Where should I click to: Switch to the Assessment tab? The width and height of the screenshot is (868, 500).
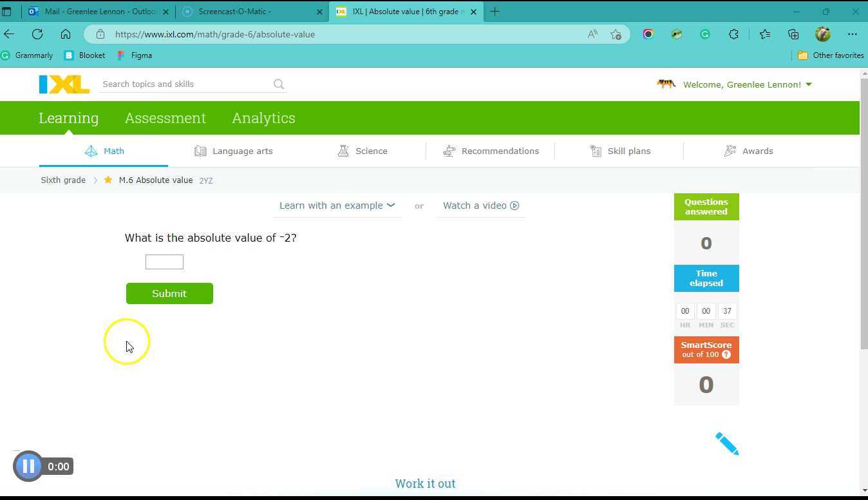pos(165,118)
